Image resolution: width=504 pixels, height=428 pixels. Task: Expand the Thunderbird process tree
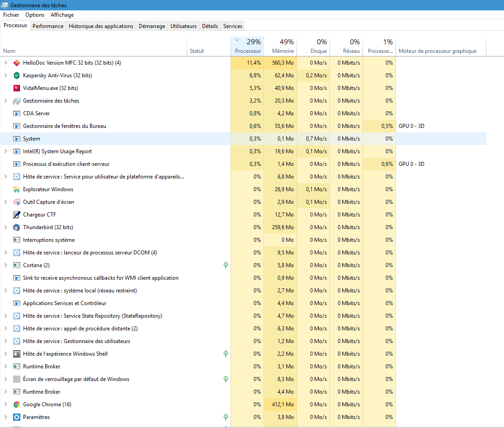(6, 227)
